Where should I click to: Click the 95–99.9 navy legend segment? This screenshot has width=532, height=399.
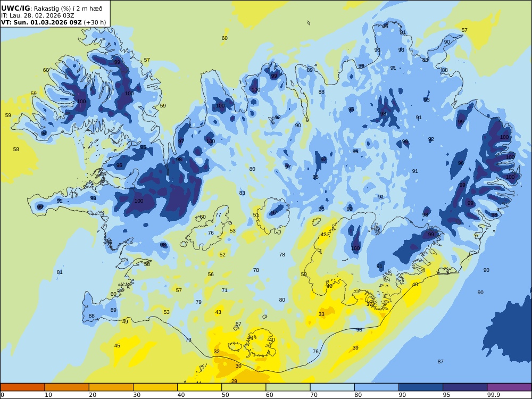(x=465, y=387)
